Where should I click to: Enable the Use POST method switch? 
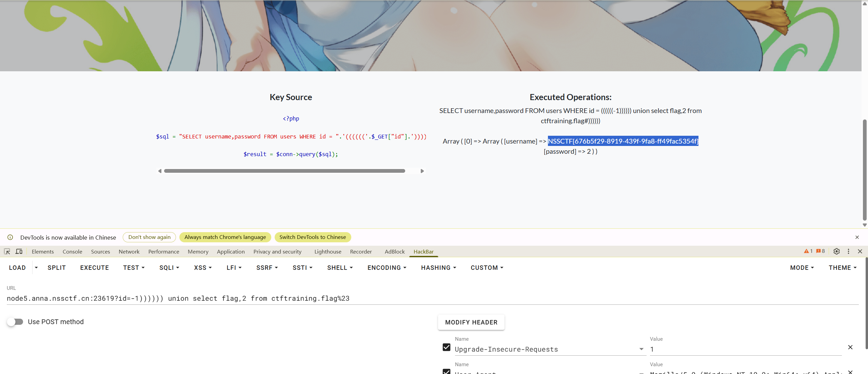[x=15, y=322]
